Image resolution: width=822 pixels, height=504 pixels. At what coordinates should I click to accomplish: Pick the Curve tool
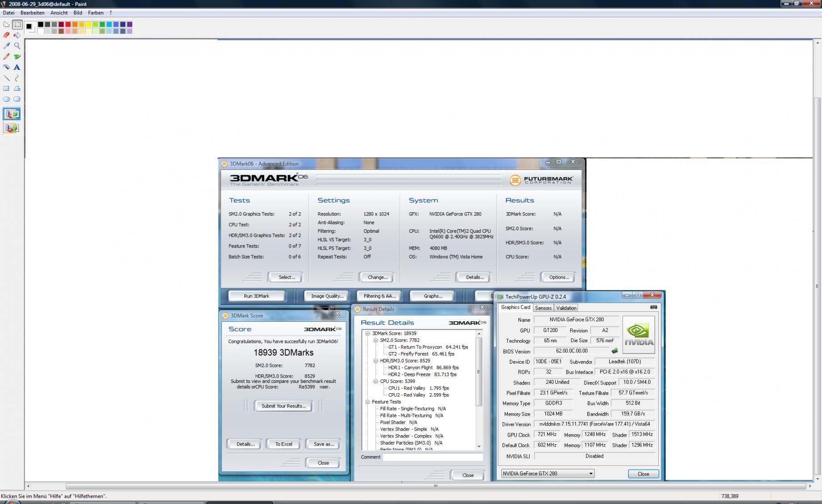[17, 78]
